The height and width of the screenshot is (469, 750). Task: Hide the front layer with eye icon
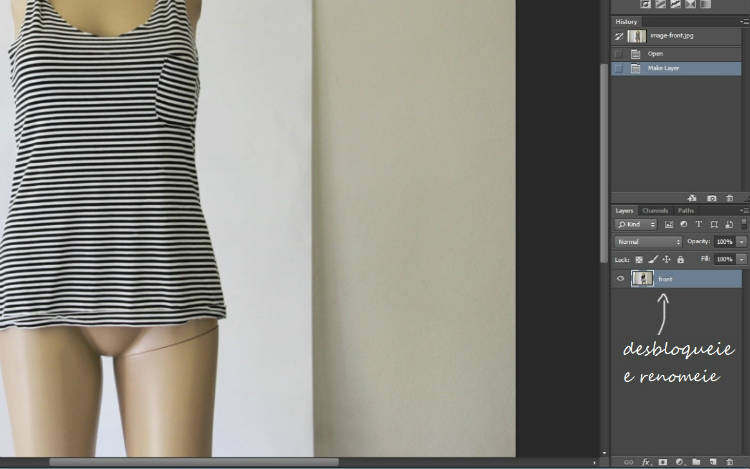(620, 279)
